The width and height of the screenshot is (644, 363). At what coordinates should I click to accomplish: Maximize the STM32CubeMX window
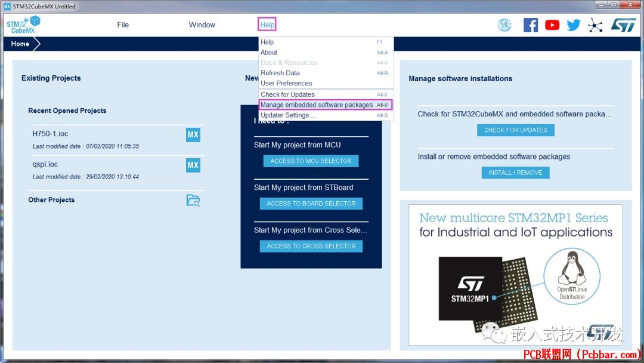[614, 5]
